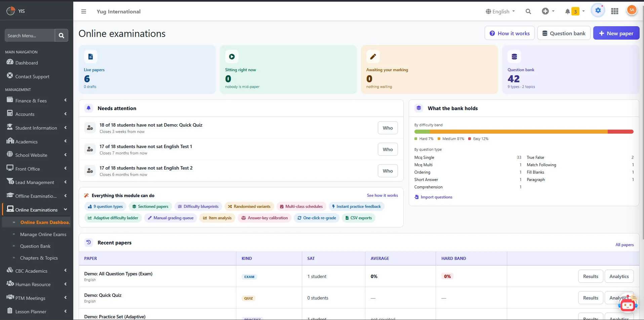
Task: Click the chatbot robot icon
Action: tap(628, 305)
